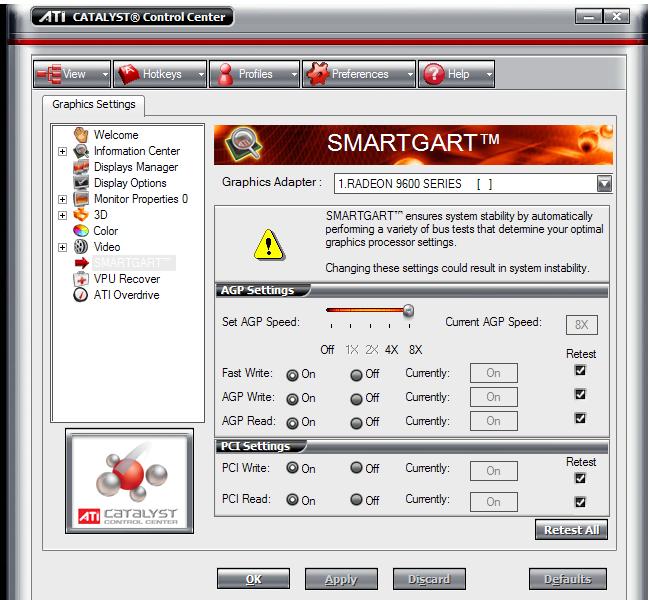Set Fast Write to Off
Viewport: 650px width, 600px height.
tap(356, 374)
